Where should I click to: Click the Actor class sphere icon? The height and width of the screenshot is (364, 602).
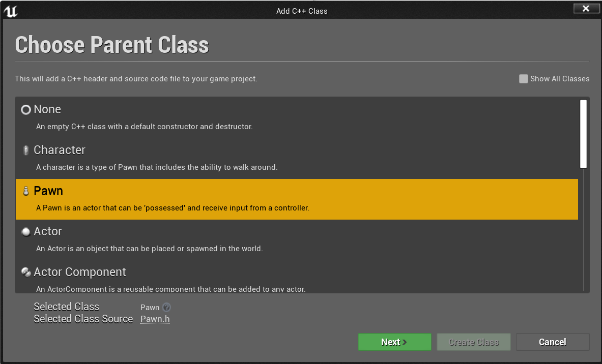click(26, 232)
